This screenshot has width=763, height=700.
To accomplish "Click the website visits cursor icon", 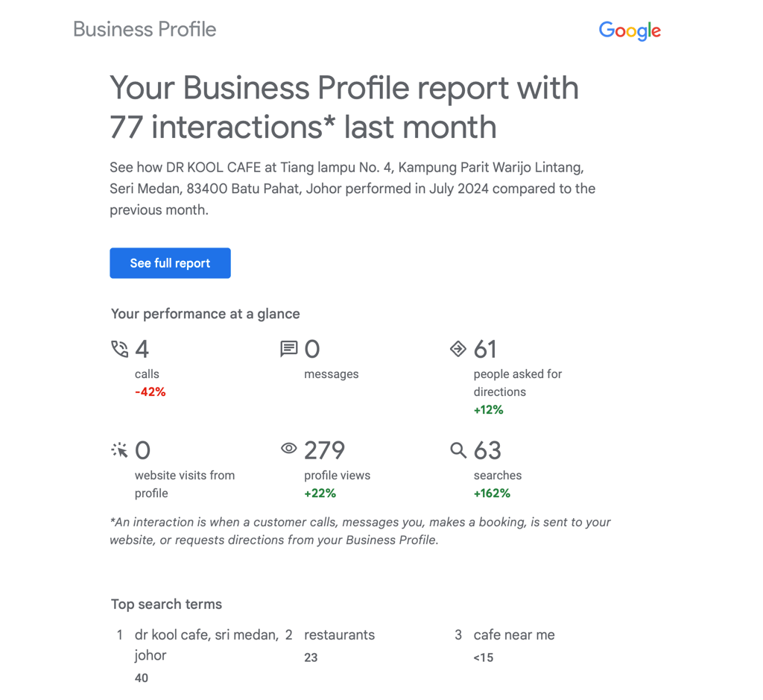I will [x=119, y=450].
